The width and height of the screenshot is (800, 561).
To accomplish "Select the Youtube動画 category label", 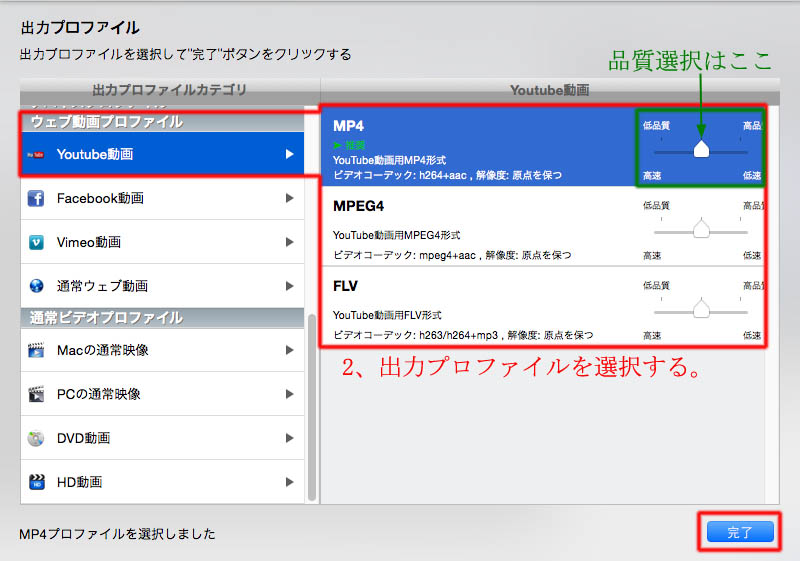I will click(x=95, y=154).
